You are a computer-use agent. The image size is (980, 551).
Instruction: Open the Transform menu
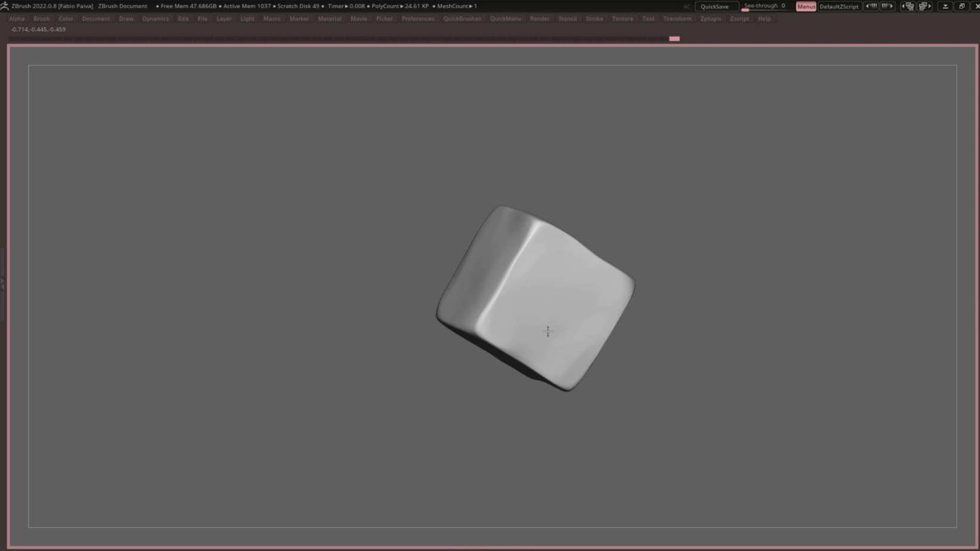[x=677, y=19]
